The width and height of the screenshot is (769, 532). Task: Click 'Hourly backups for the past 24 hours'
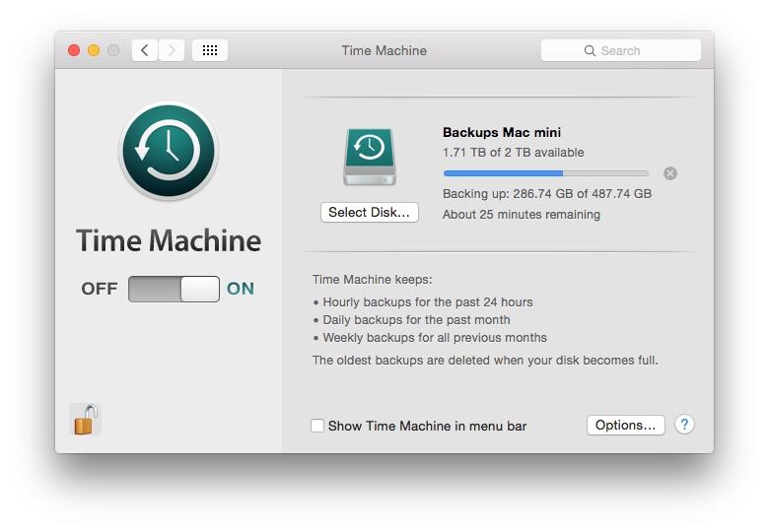click(x=428, y=301)
